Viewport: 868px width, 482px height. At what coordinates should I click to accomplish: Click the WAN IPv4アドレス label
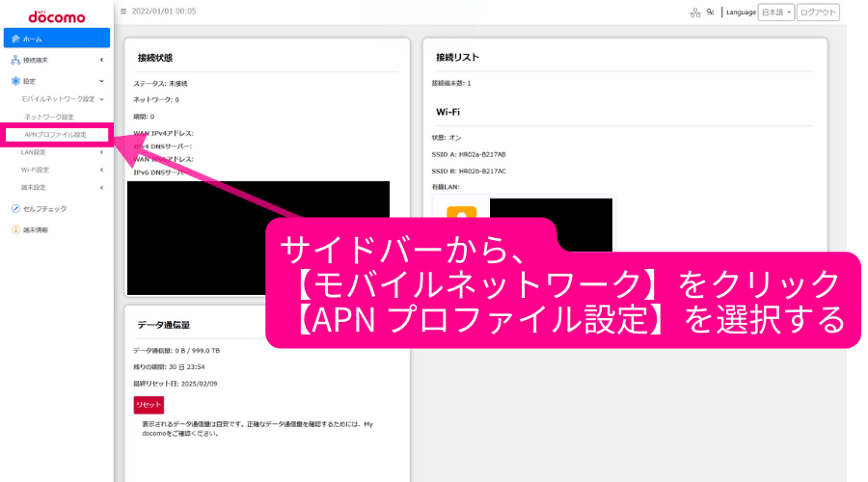click(163, 133)
